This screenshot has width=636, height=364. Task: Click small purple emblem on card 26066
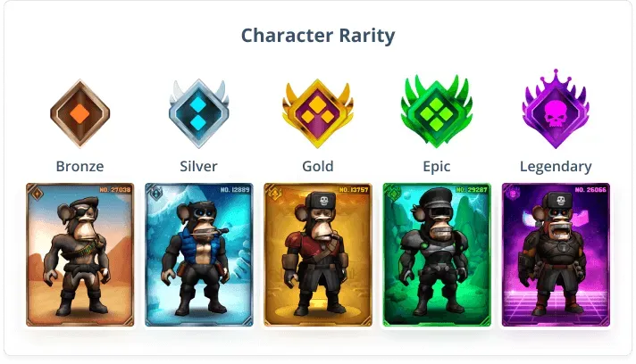[x=513, y=193]
